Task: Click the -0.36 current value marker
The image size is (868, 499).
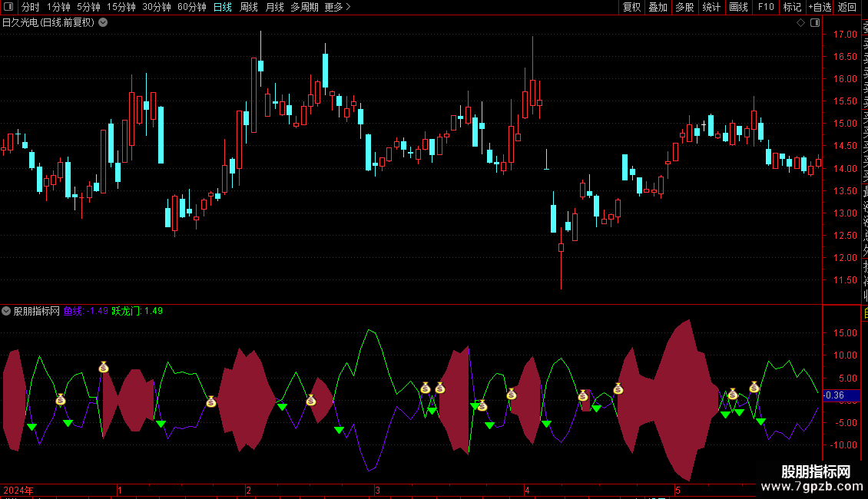Action: [841, 395]
